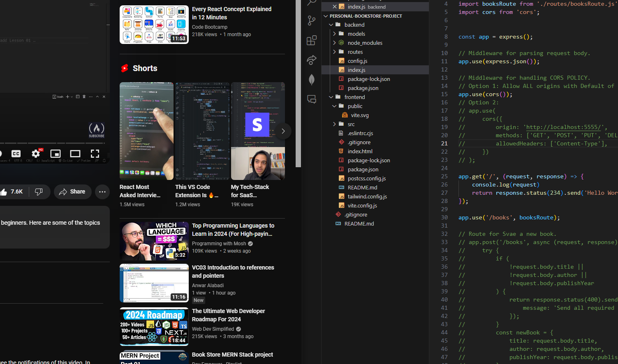
Task: Click the Share button under the video
Action: 72,192
